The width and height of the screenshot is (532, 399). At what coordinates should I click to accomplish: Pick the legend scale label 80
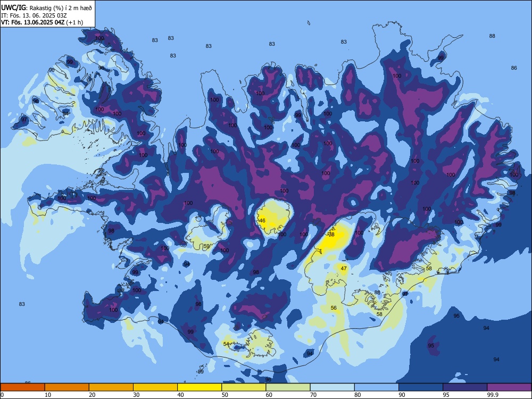coord(358,395)
